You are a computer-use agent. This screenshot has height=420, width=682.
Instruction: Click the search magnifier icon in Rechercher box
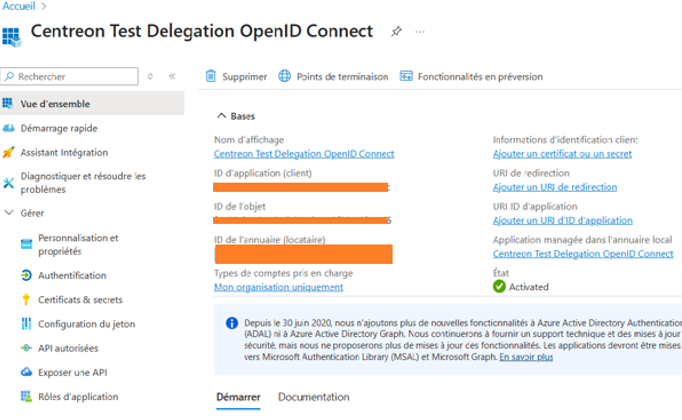click(x=10, y=77)
